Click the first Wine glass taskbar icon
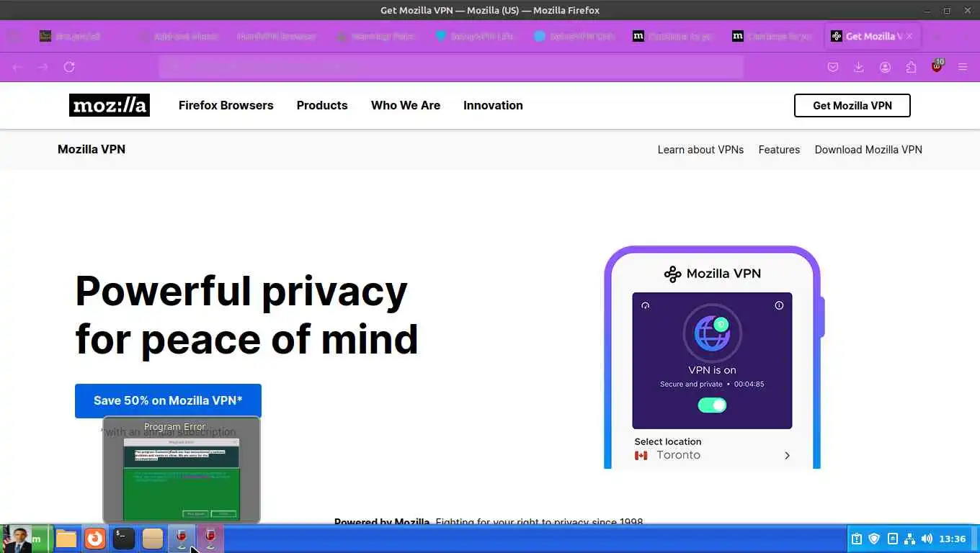Image resolution: width=980 pixels, height=553 pixels. 182,539
